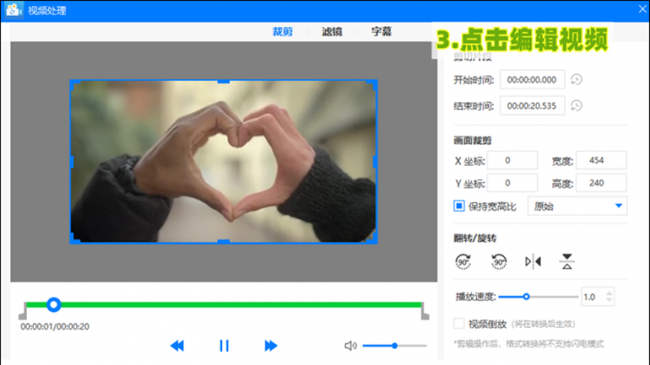Image resolution: width=650 pixels, height=365 pixels.
Task: Click the right trim marker on timeline
Action: [x=425, y=312]
